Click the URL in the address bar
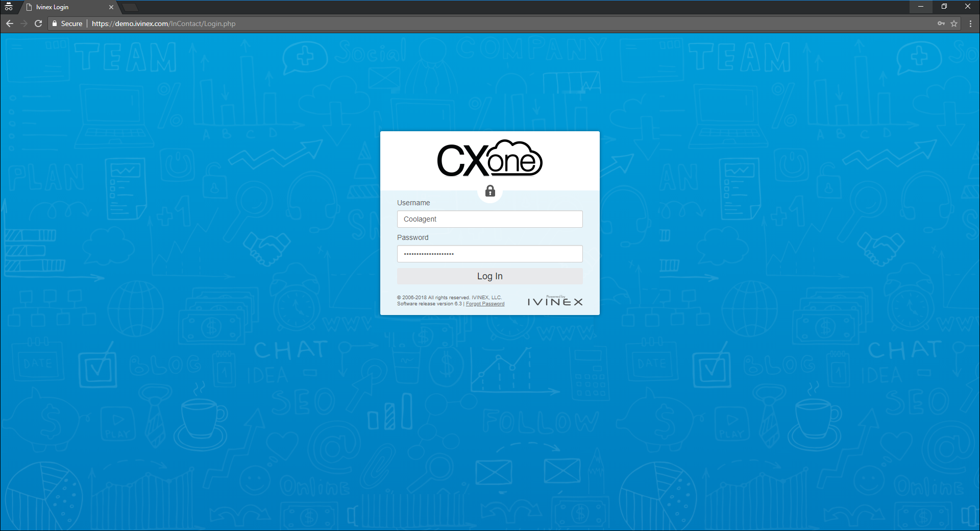 pos(163,23)
